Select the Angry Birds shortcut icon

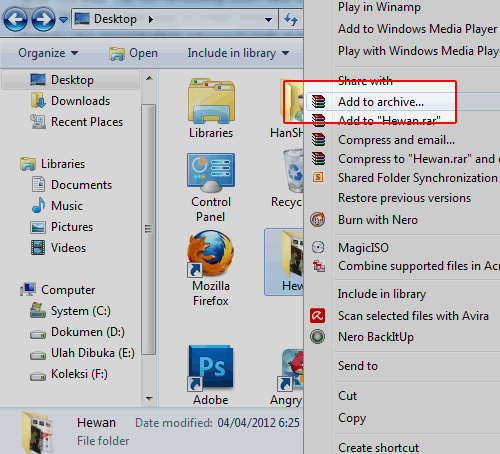[287, 377]
